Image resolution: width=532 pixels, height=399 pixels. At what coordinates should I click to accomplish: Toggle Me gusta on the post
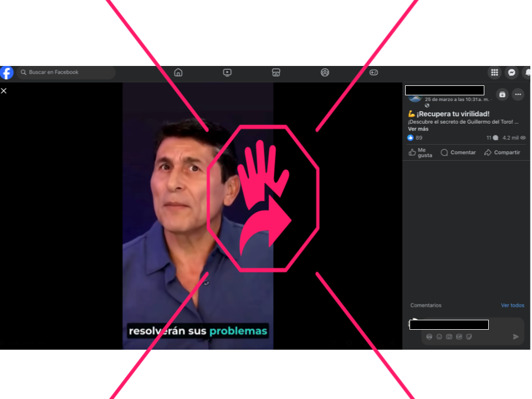coord(420,152)
